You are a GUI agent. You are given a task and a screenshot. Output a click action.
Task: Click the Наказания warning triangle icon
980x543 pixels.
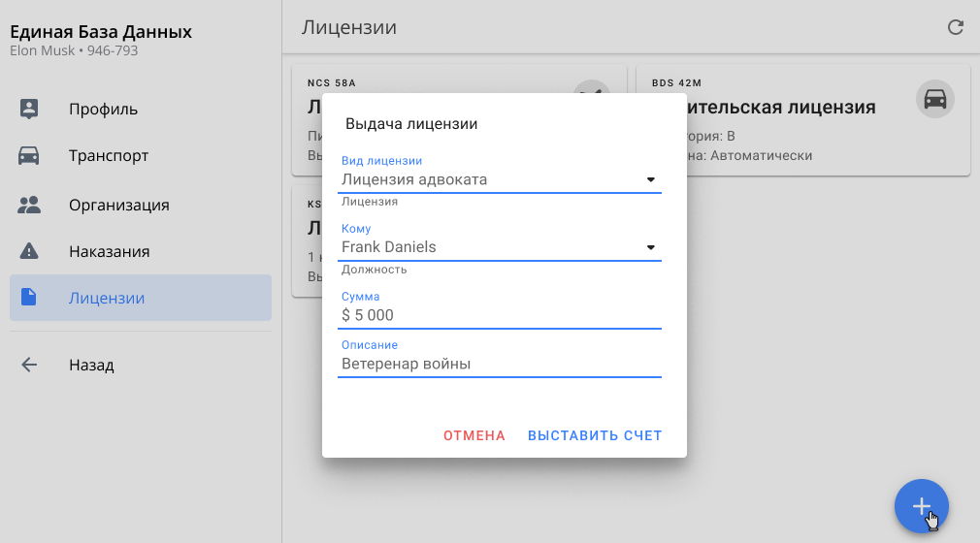(x=29, y=251)
